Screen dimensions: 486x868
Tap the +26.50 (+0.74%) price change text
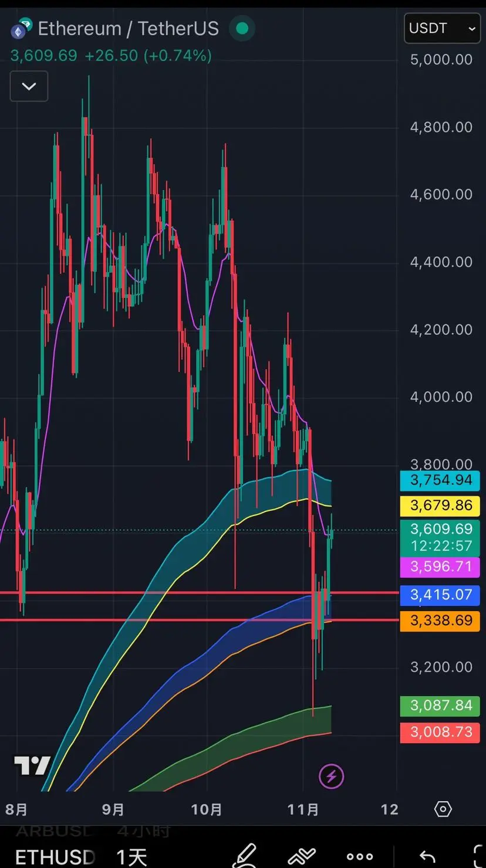(148, 56)
